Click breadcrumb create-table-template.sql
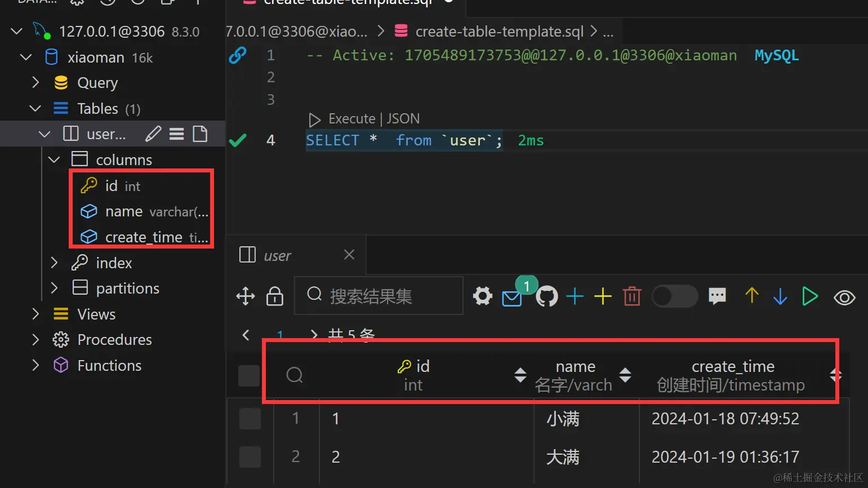868x488 pixels. pos(499,32)
